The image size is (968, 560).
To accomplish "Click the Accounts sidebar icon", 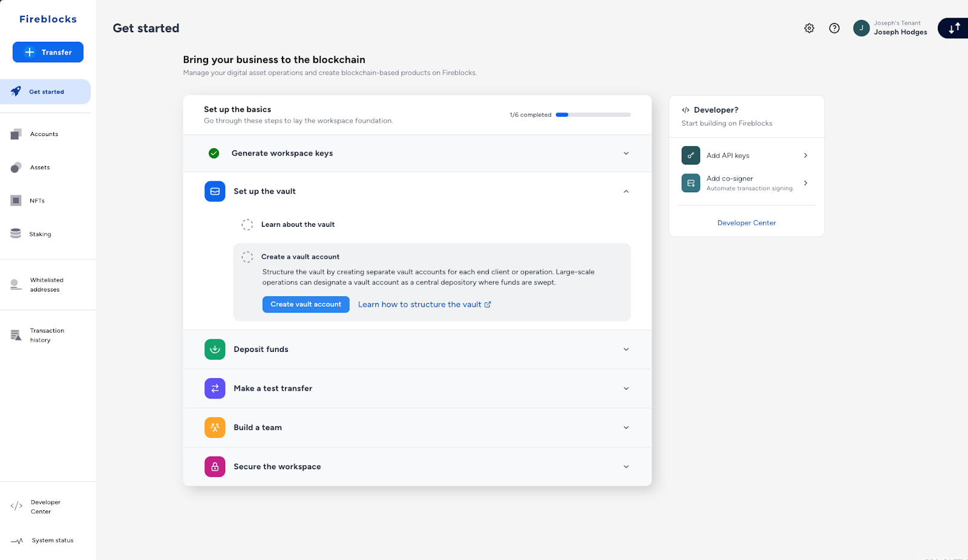I will tap(16, 134).
